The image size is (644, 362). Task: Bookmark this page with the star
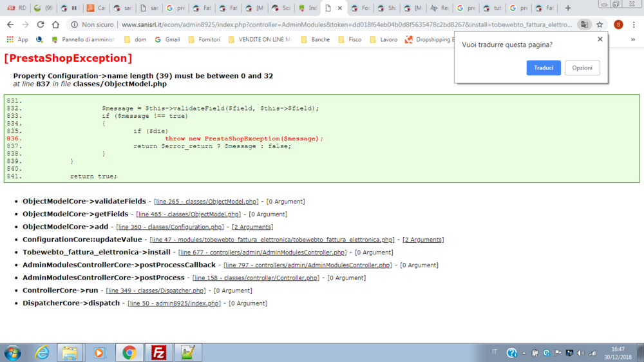pyautogui.click(x=600, y=24)
